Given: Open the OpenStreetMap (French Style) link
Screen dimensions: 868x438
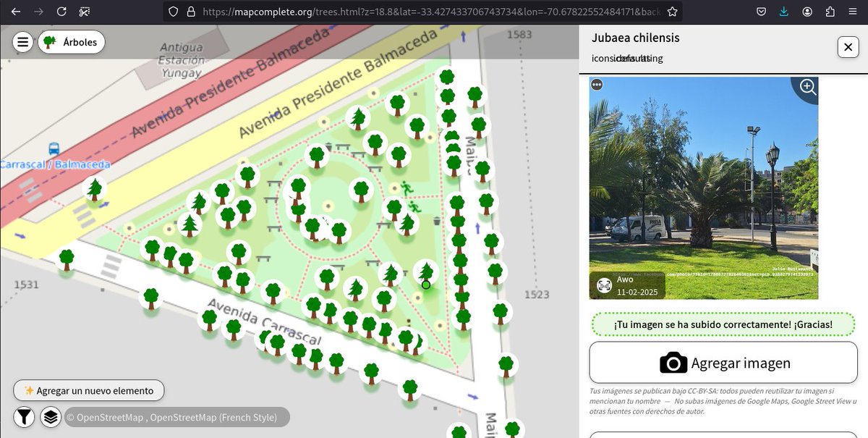Looking at the screenshot, I should 213,417.
